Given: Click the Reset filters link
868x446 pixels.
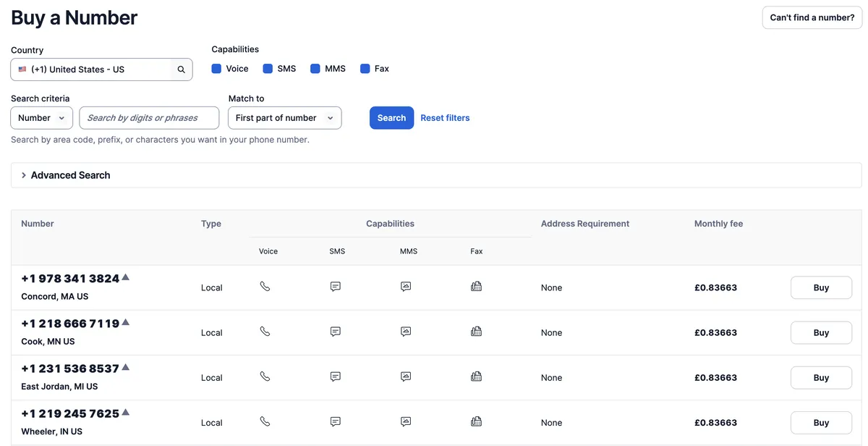Looking at the screenshot, I should 445,118.
